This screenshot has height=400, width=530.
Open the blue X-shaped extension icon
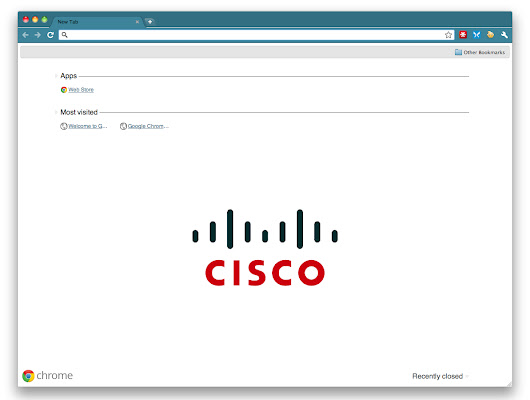pyautogui.click(x=477, y=34)
